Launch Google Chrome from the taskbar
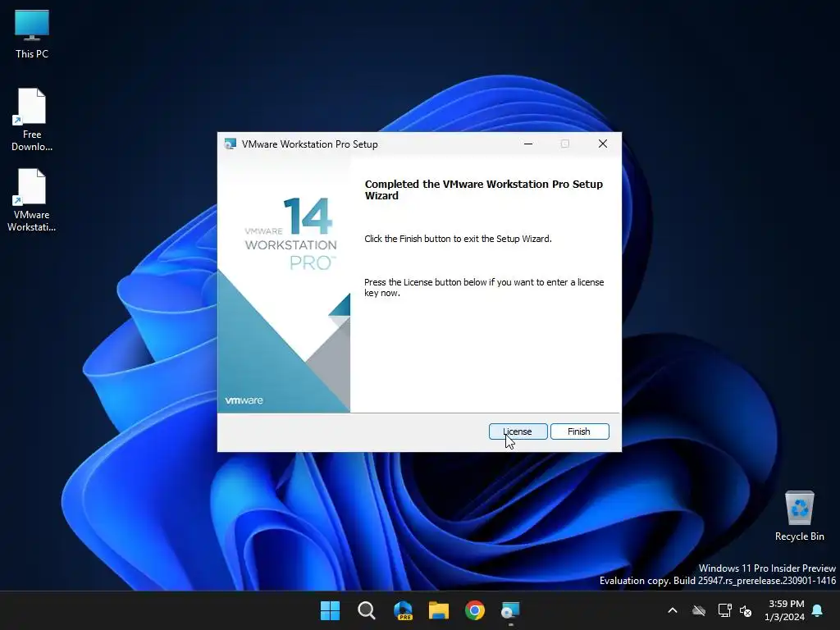 tap(475, 610)
